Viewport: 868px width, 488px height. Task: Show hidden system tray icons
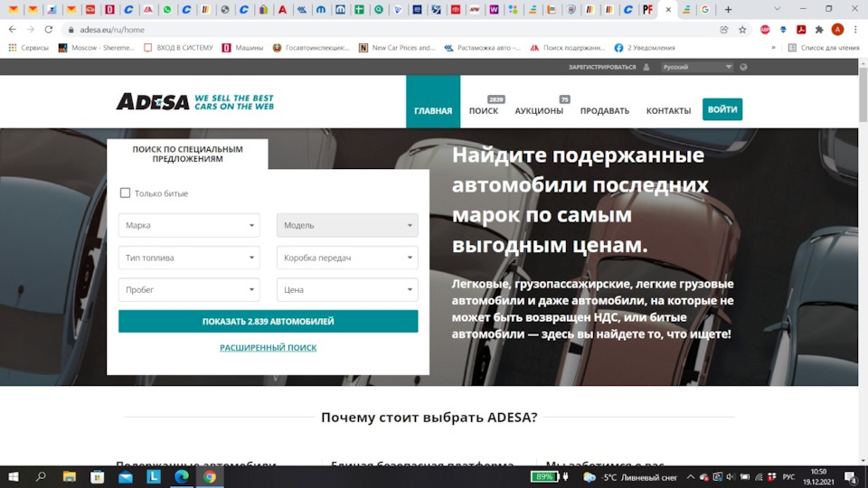690,477
